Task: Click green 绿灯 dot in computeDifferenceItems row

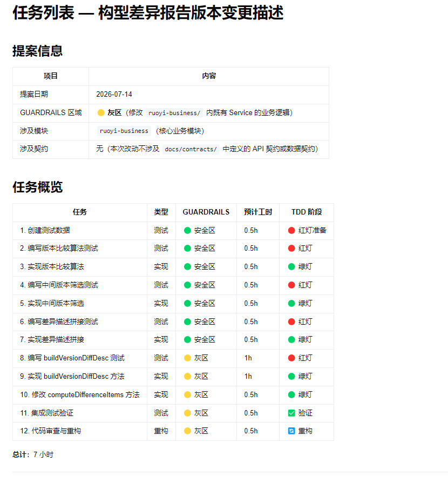Action: click(291, 395)
